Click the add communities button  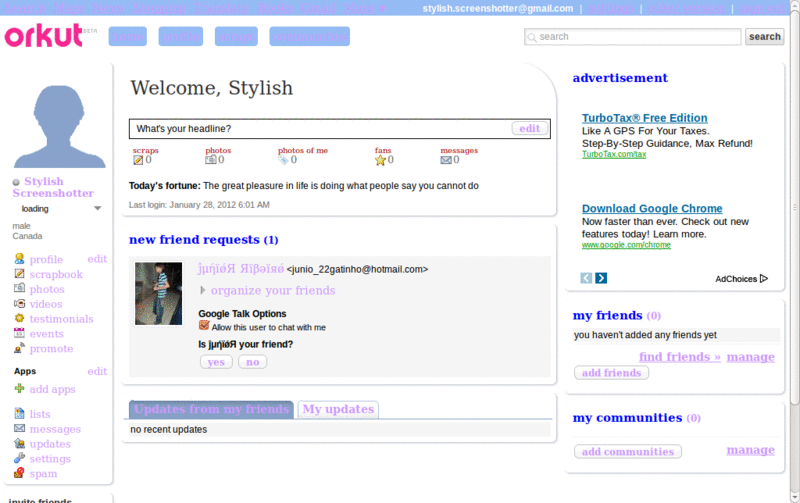coord(628,451)
